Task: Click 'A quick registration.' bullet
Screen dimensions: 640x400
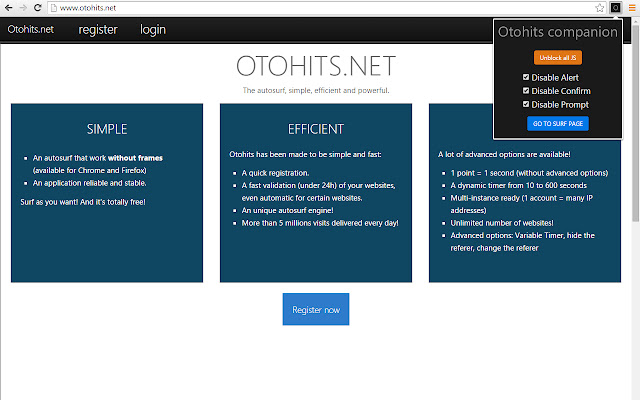Action: [x=276, y=173]
